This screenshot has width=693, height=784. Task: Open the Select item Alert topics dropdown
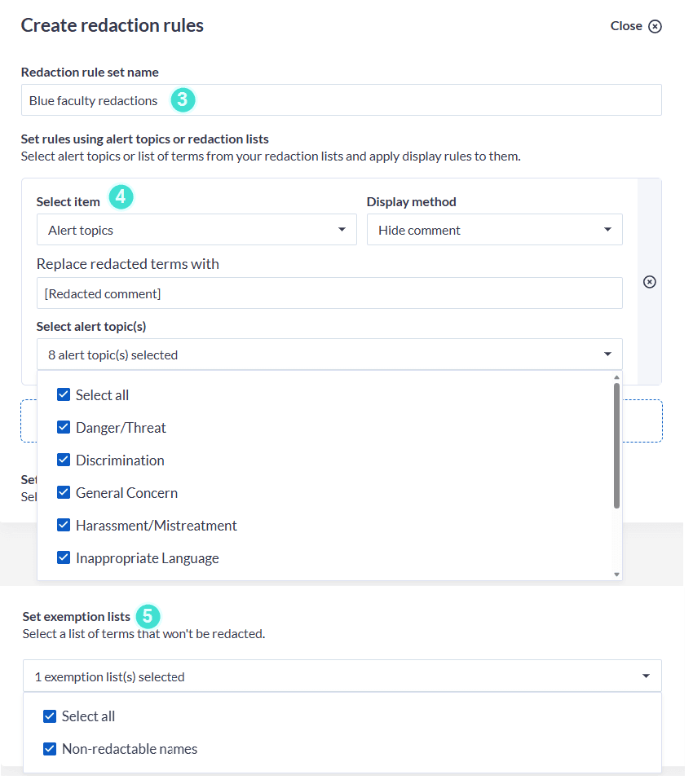click(x=196, y=230)
